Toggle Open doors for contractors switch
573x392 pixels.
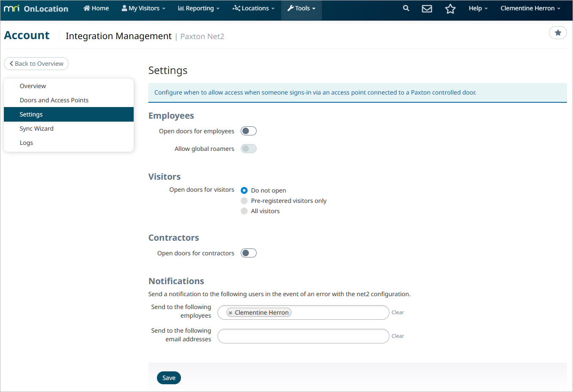point(248,253)
